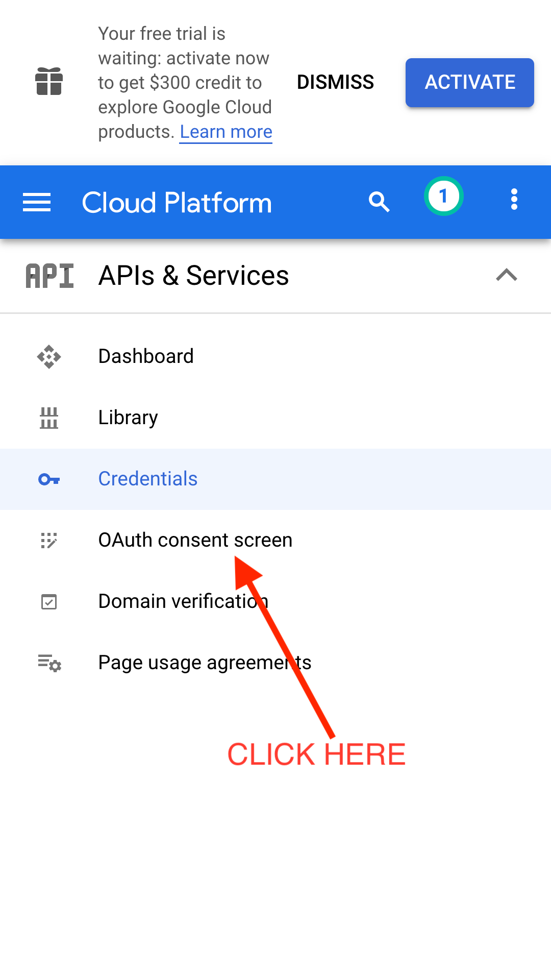Click the OAuth consent screen icon

(x=49, y=540)
